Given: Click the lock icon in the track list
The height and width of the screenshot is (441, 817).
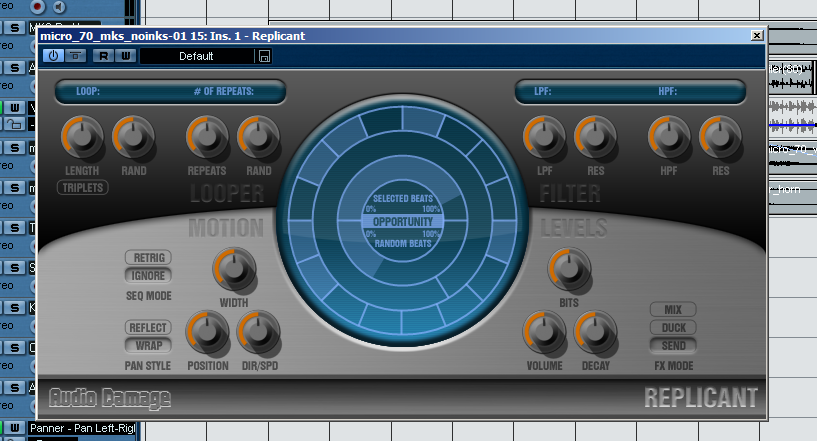Looking at the screenshot, I should pyautogui.click(x=14, y=125).
